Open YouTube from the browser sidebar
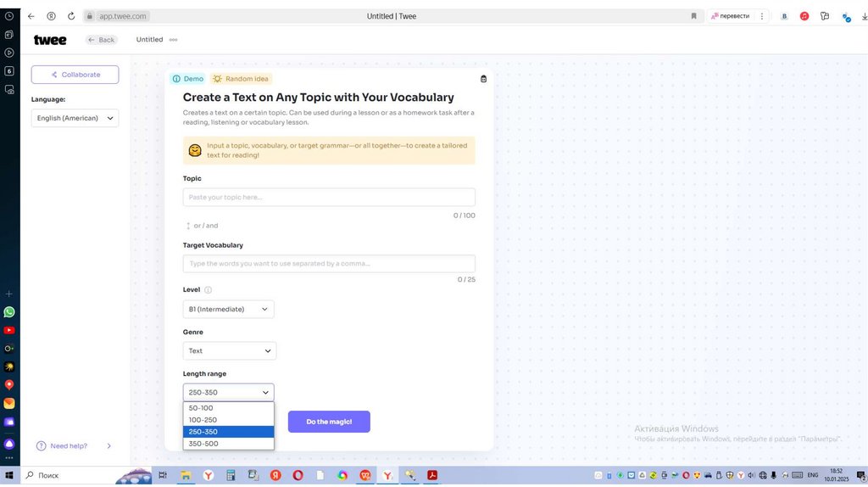Image resolution: width=868 pixels, height=487 pixels. click(9, 331)
